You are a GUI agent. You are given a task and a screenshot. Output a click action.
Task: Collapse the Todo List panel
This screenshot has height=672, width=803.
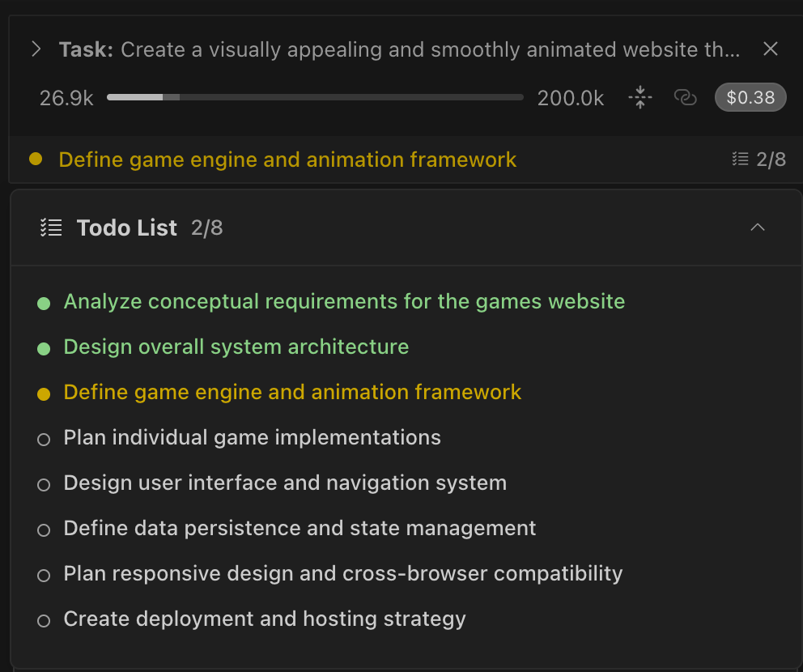(x=757, y=228)
